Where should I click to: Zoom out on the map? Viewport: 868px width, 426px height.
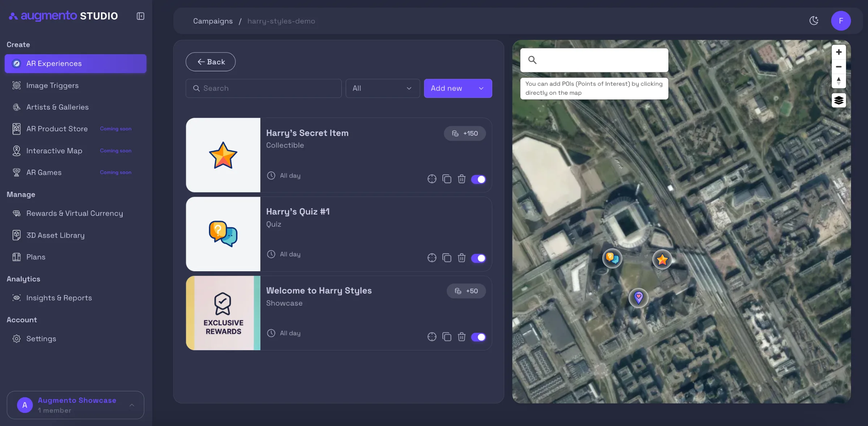coord(839,67)
